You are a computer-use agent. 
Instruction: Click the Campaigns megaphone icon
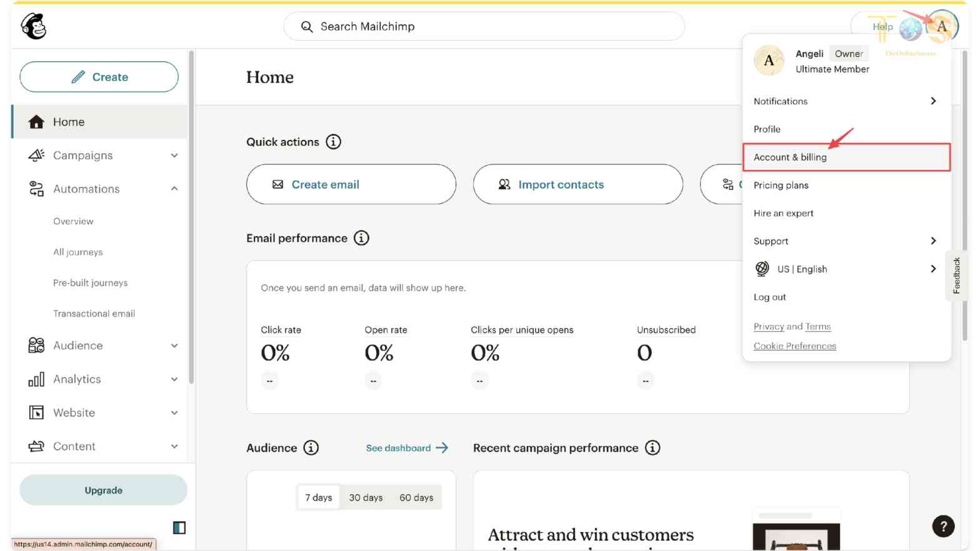36,156
